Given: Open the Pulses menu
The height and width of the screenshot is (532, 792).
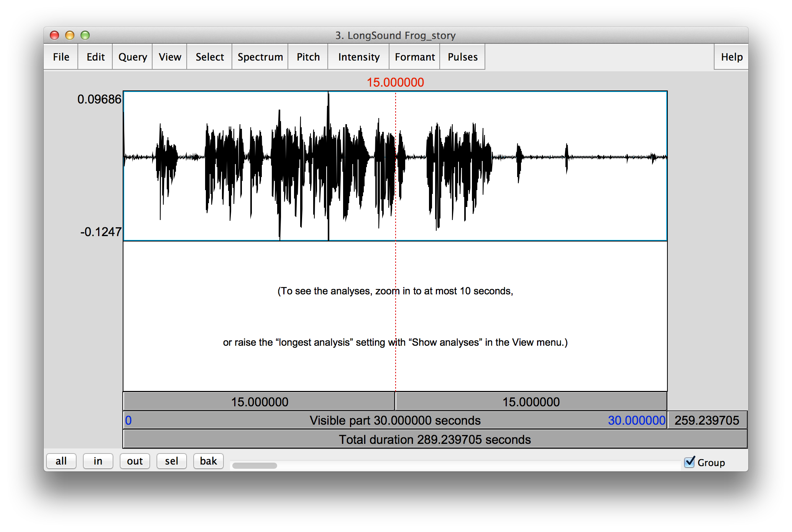Looking at the screenshot, I should [463, 57].
